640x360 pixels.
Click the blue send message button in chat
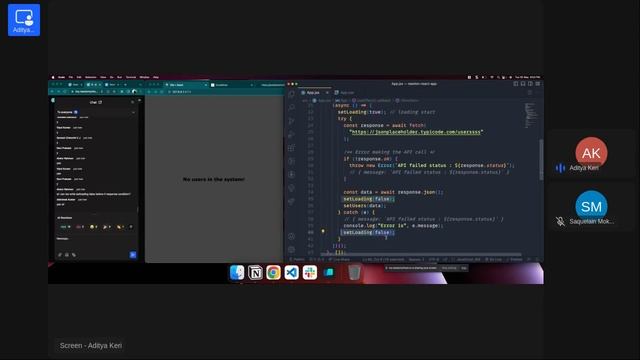tap(133, 255)
